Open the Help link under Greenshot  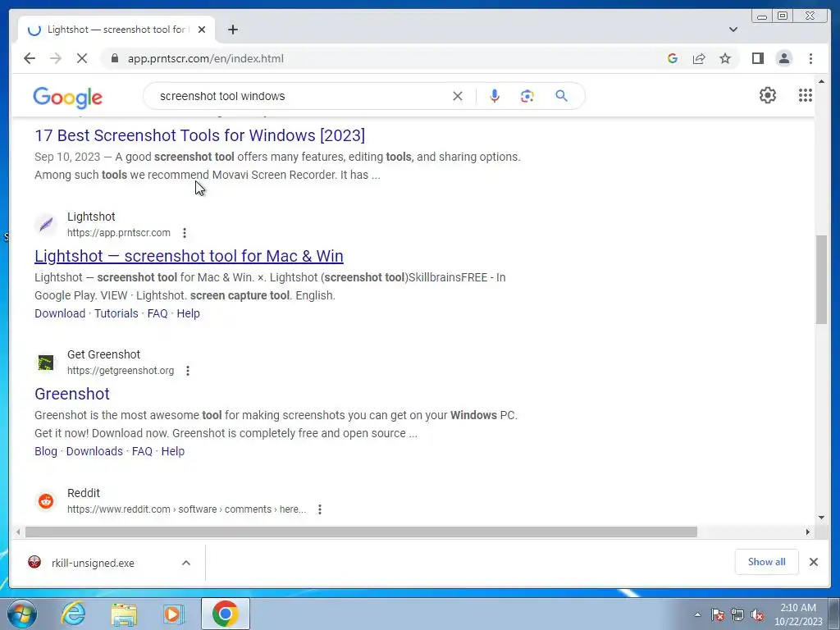(172, 451)
